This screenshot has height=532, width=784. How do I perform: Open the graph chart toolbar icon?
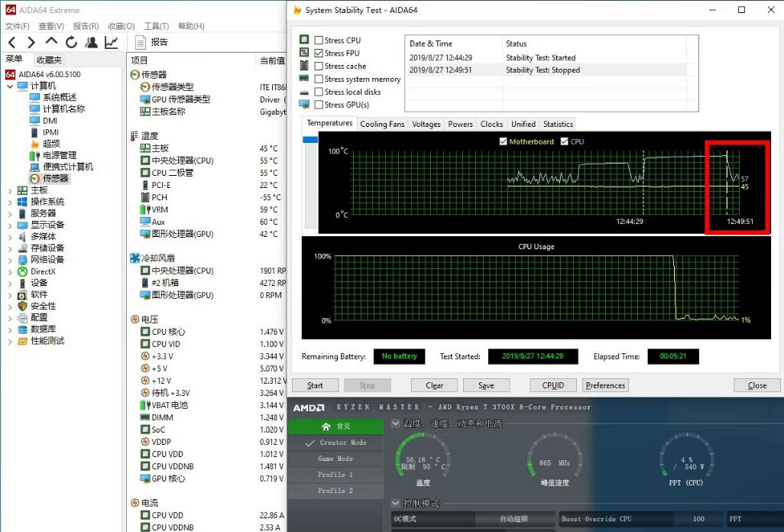[111, 43]
